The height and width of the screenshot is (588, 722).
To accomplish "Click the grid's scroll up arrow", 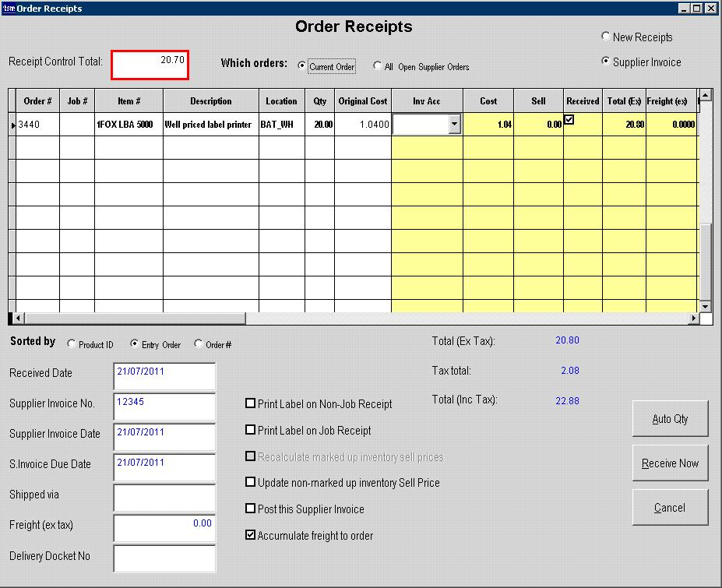I will (706, 95).
